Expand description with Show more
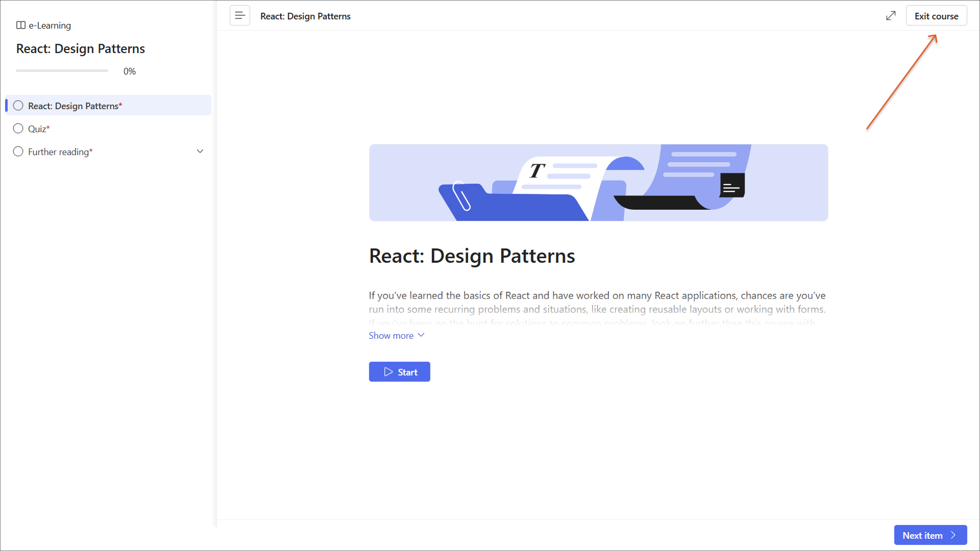980x551 pixels. click(x=391, y=335)
